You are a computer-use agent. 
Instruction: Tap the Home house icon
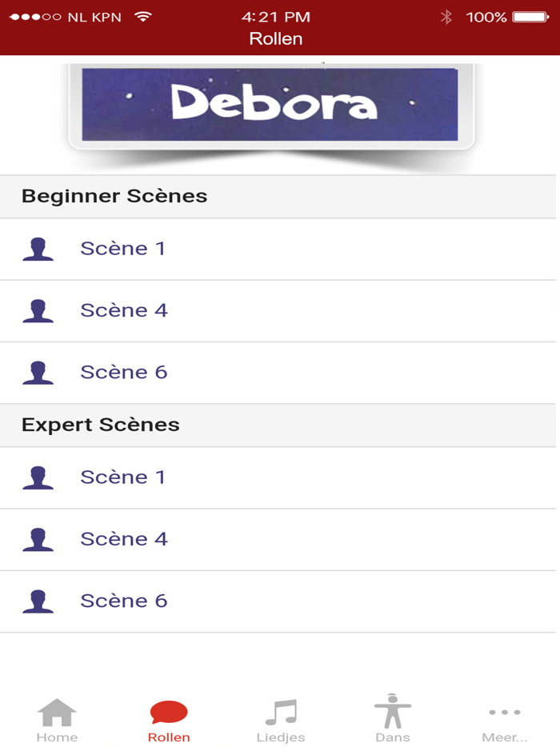click(58, 712)
